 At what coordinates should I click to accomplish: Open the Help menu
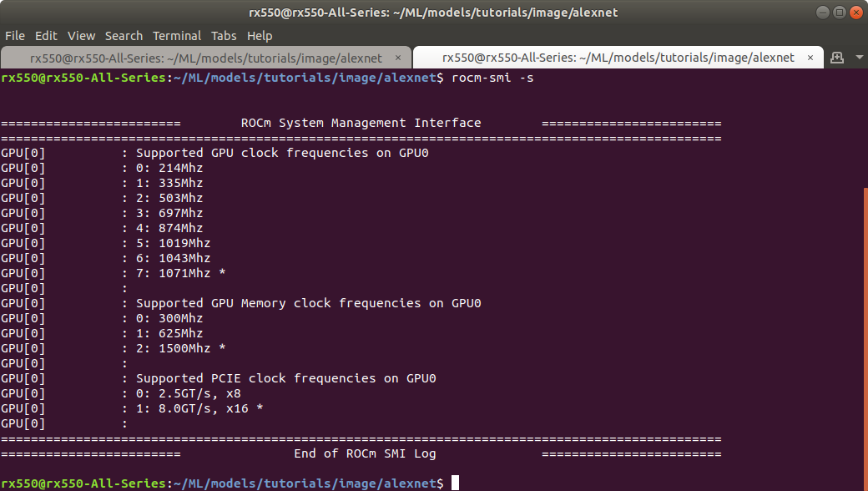[260, 36]
